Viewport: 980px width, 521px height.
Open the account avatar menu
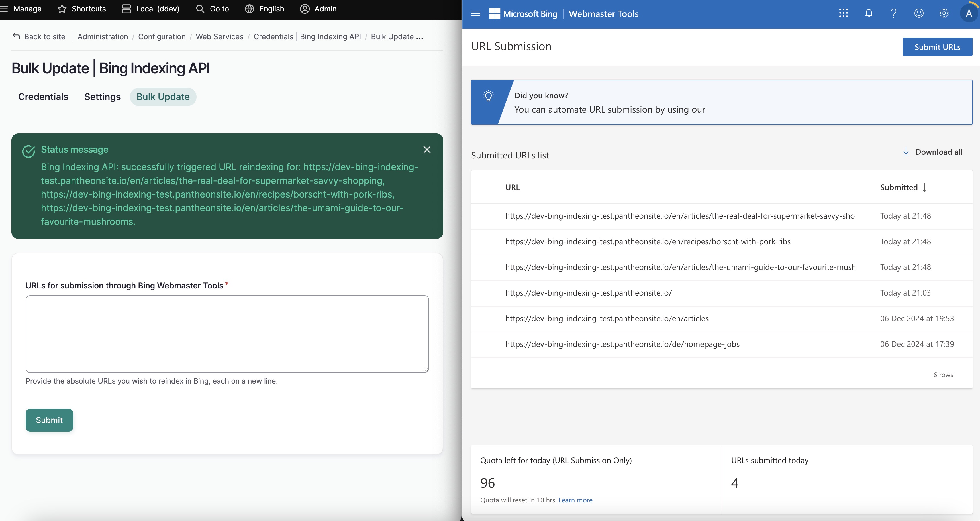click(969, 14)
